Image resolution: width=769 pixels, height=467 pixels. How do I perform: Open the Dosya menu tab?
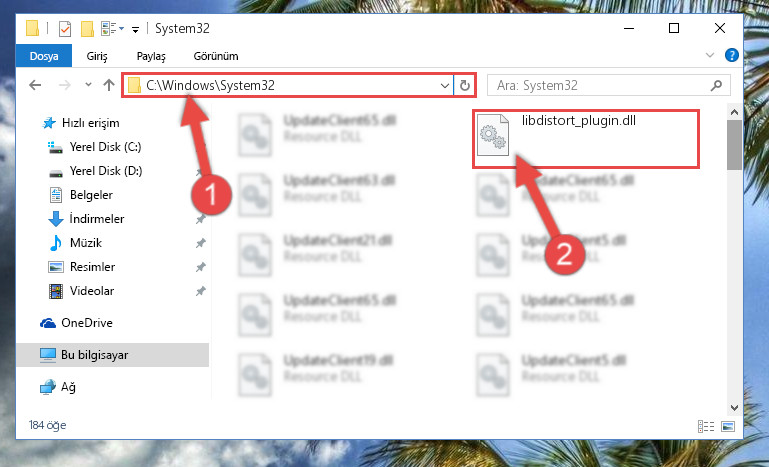pos(44,56)
